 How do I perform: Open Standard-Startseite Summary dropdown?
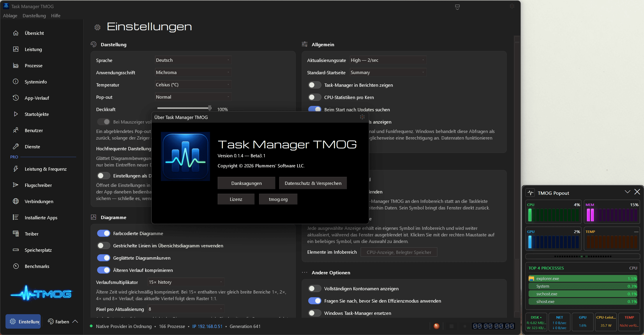[x=388, y=72]
